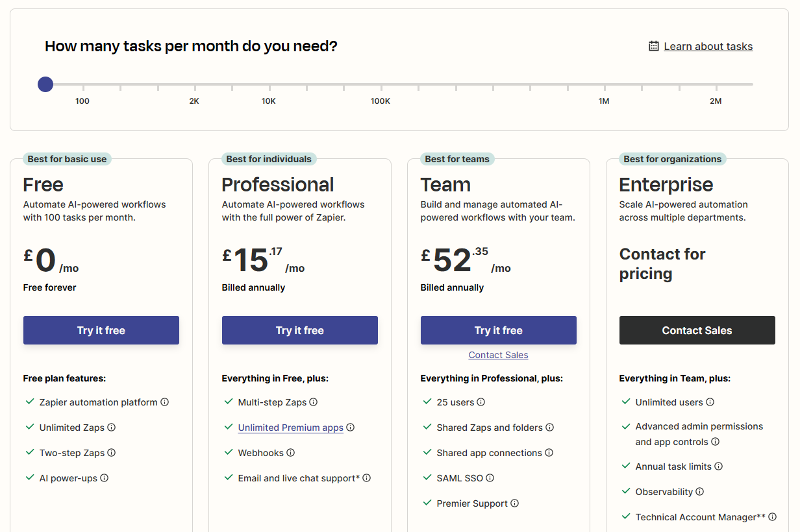800x532 pixels.
Task: Click info icon beside Observability
Action: pyautogui.click(x=699, y=492)
